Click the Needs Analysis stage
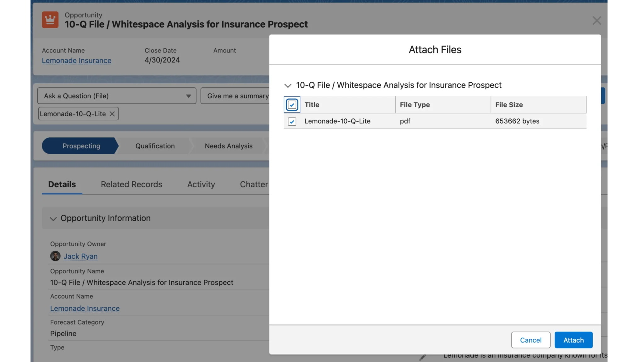This screenshot has width=644, height=362. tap(229, 146)
